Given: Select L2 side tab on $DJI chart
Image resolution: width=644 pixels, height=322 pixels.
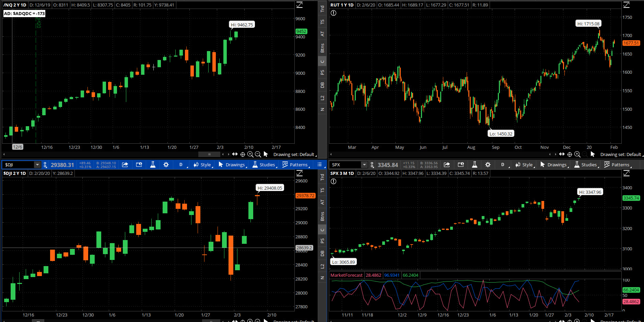Looking at the screenshot, I should [x=322, y=266].
